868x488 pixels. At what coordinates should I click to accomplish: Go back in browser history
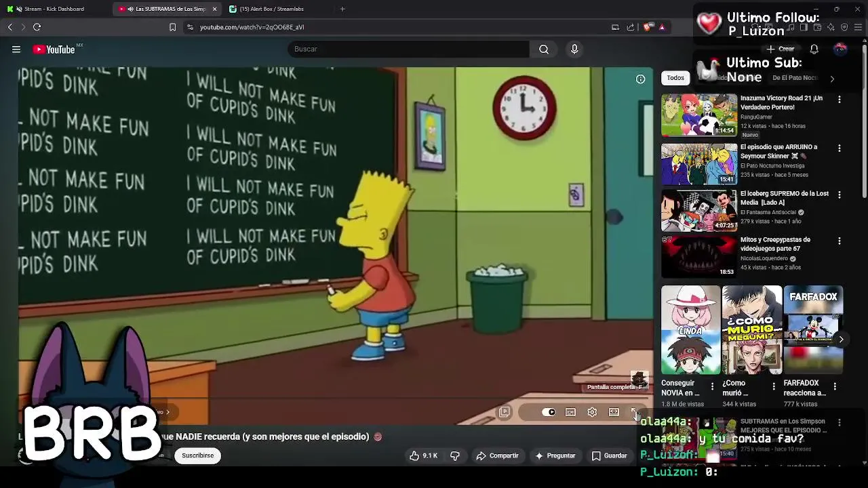coord(10,27)
